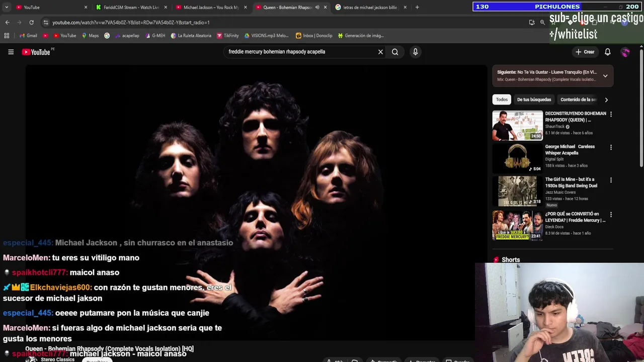This screenshot has width=644, height=362.
Task: Open install/cast icon in address bar
Action: pyautogui.click(x=532, y=22)
